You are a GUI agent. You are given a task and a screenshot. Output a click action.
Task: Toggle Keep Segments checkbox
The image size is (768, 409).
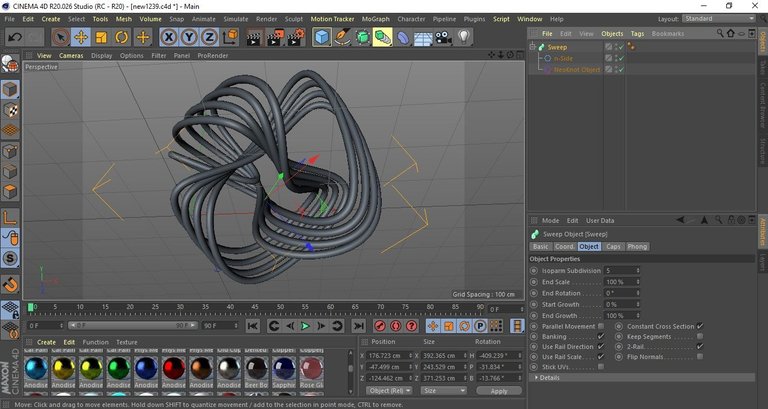click(x=700, y=337)
